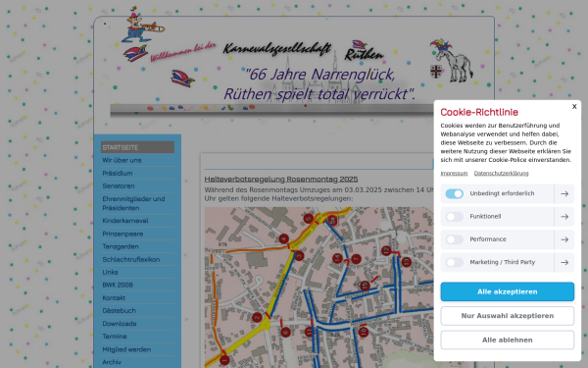The image size is (588, 368).
Task: Enable the Funktionell cookie switch
Action: [x=454, y=217]
